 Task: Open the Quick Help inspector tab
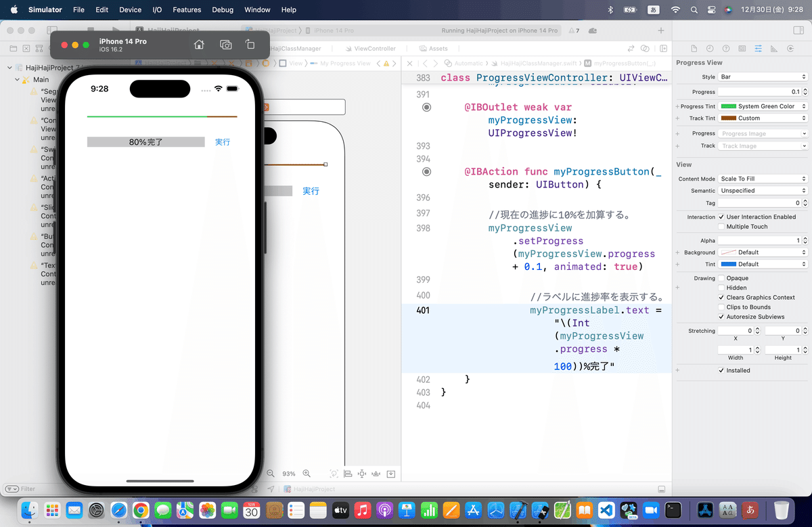[x=726, y=49]
